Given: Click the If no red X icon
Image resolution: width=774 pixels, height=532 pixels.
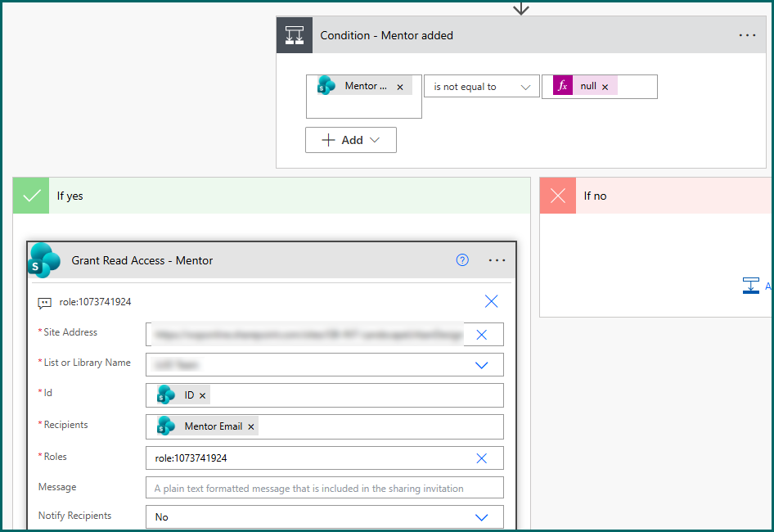Looking at the screenshot, I should click(x=558, y=196).
